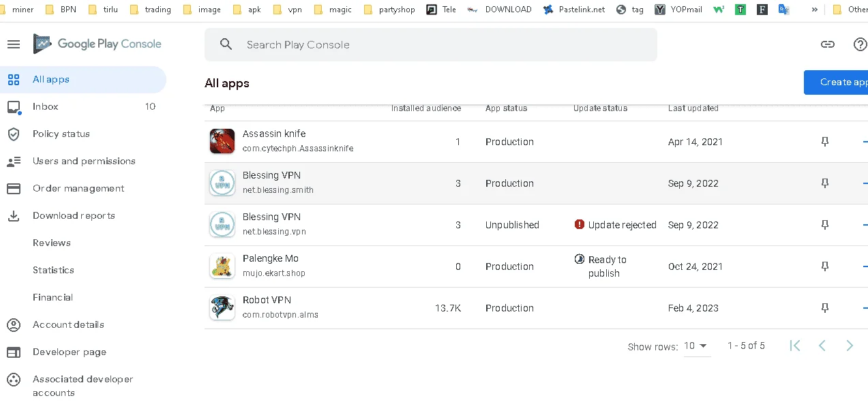
Task: Click the Ready to publish clock icon
Action: (580, 259)
